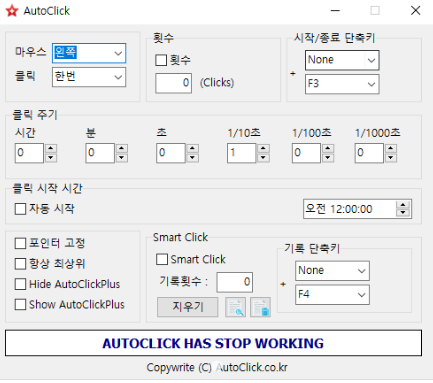Increase the 1/100초 value
Viewport: 433px width, 383px height.
328,148
